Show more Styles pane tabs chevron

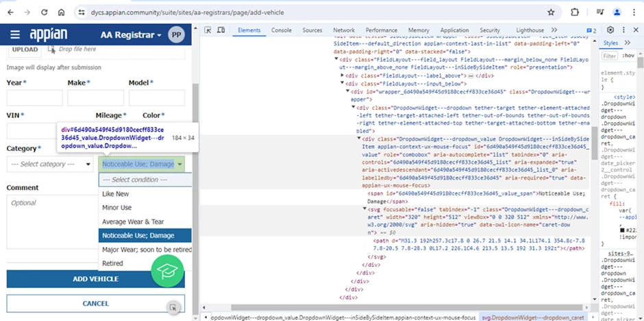627,43
